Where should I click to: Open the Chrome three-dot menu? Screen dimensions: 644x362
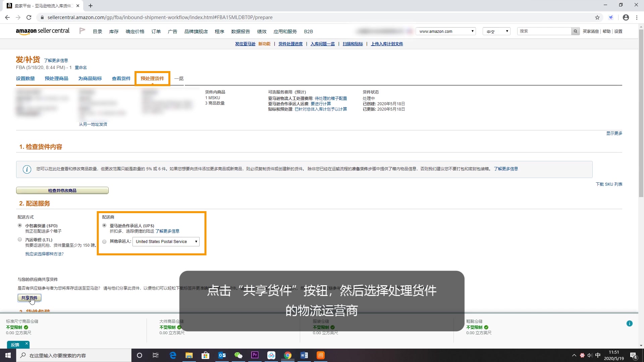tap(637, 17)
